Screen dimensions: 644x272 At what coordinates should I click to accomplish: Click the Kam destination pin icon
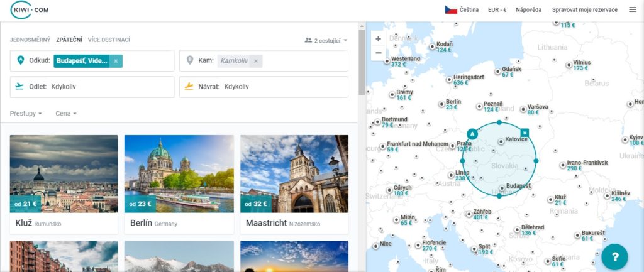click(x=190, y=60)
